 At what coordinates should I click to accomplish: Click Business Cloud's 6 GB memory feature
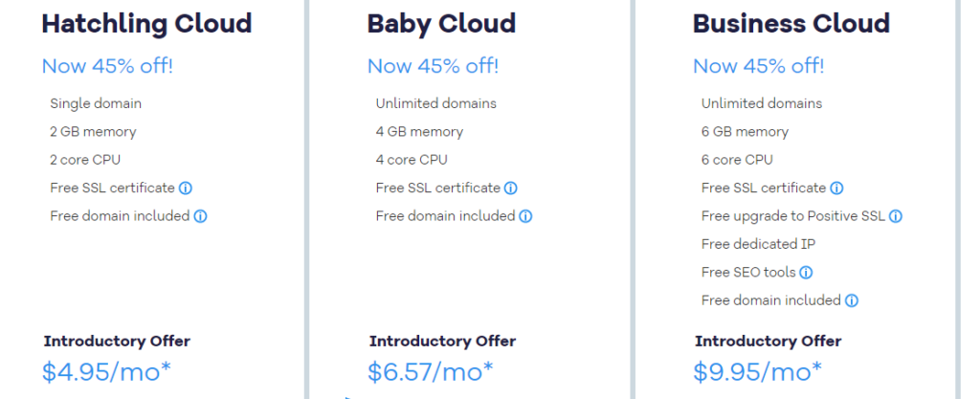point(745,132)
